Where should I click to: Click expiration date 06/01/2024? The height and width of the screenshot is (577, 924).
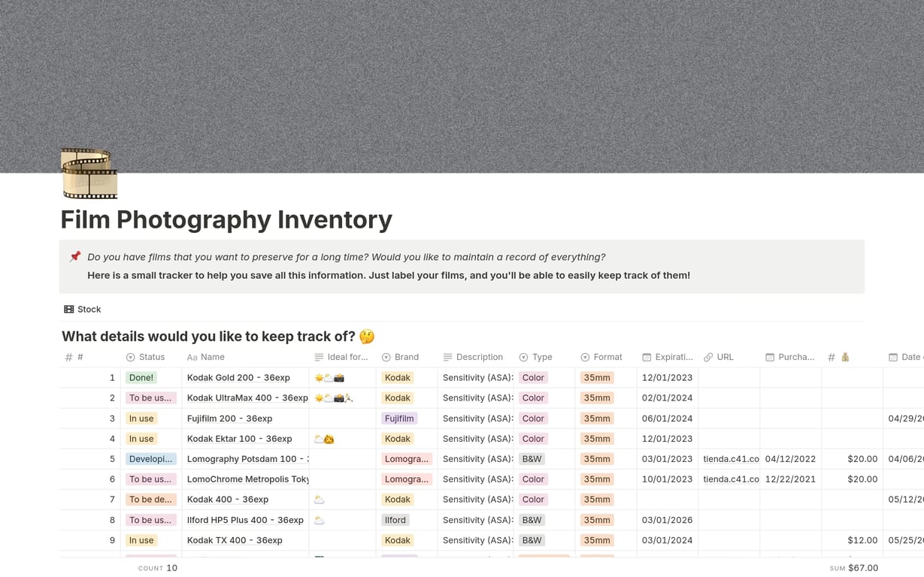point(667,418)
